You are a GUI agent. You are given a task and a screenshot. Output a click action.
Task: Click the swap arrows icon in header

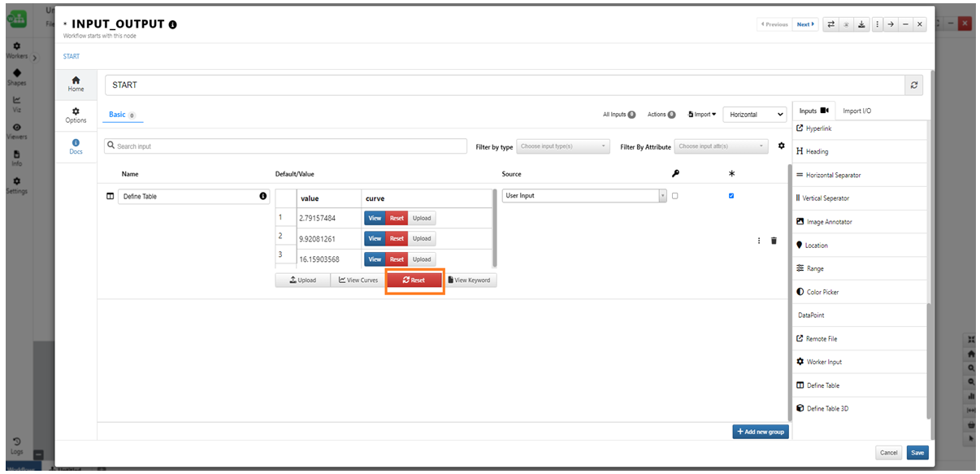click(830, 24)
